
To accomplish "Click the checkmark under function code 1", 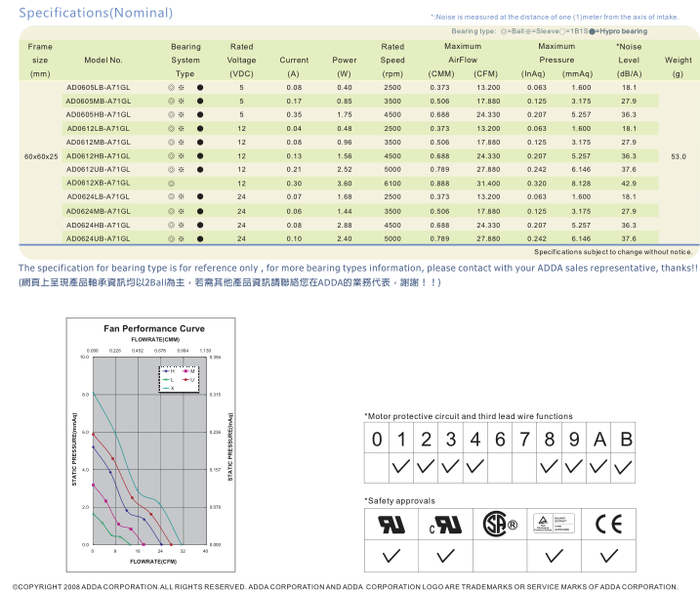I will point(401,467).
